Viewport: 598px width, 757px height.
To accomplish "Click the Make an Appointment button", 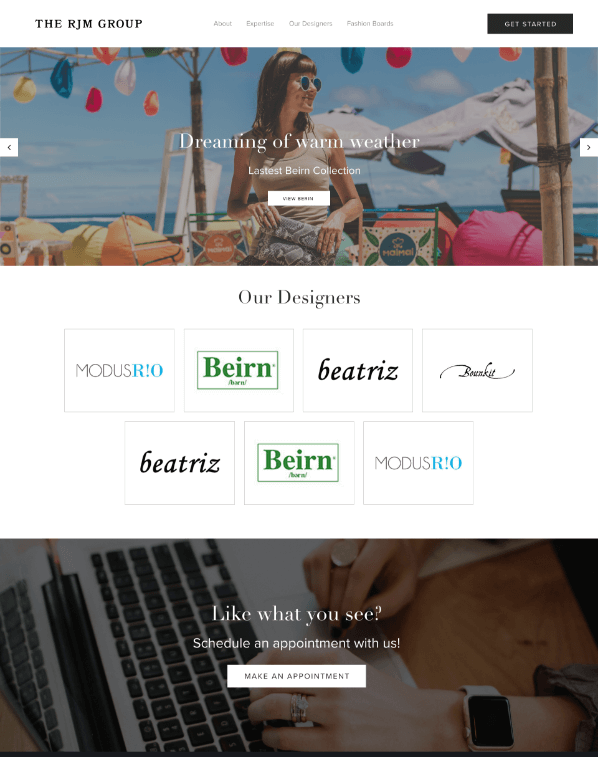I will point(296,676).
